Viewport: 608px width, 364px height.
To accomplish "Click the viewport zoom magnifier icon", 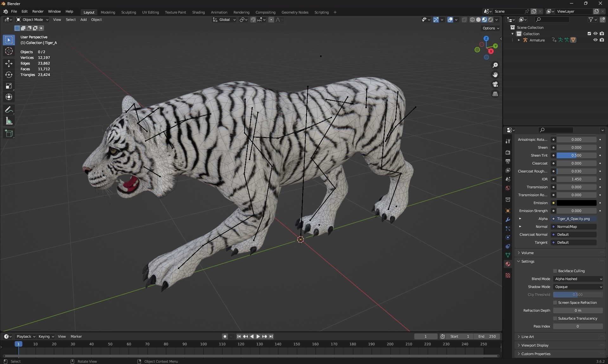I will pos(495,65).
